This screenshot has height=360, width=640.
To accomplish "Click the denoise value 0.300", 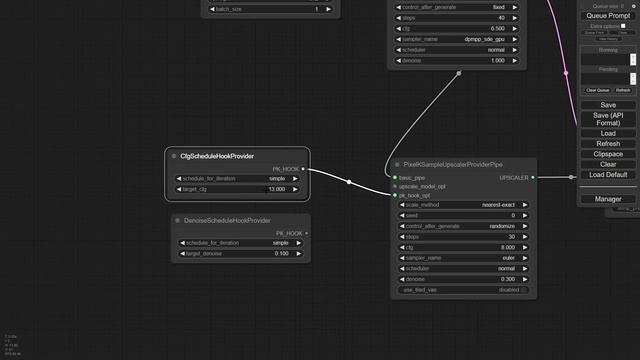I will pyautogui.click(x=508, y=279).
